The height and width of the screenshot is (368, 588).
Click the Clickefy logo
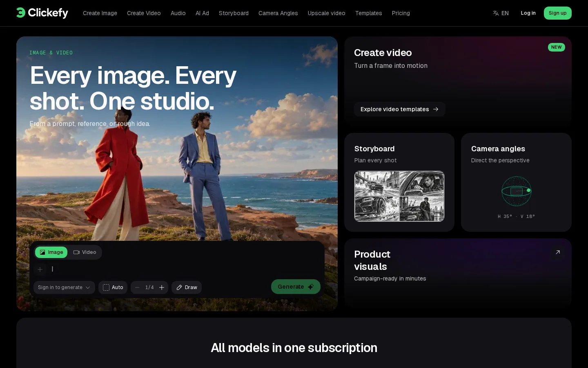pos(42,13)
